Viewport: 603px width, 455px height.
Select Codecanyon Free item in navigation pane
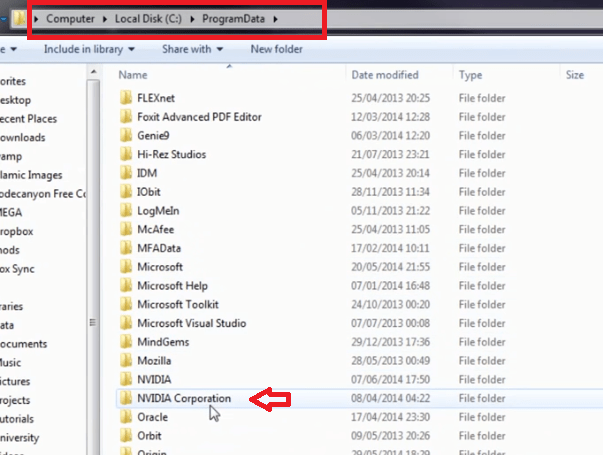point(43,194)
